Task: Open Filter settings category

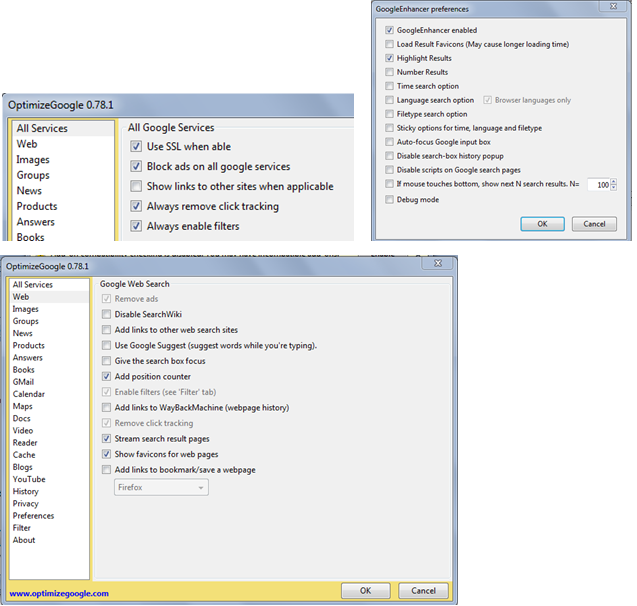Action: pos(49,528)
